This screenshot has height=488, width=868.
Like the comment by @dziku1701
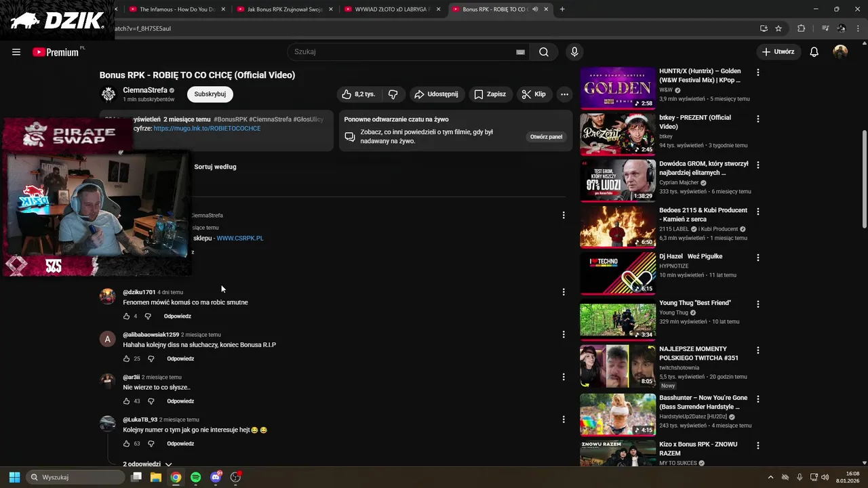point(126,317)
